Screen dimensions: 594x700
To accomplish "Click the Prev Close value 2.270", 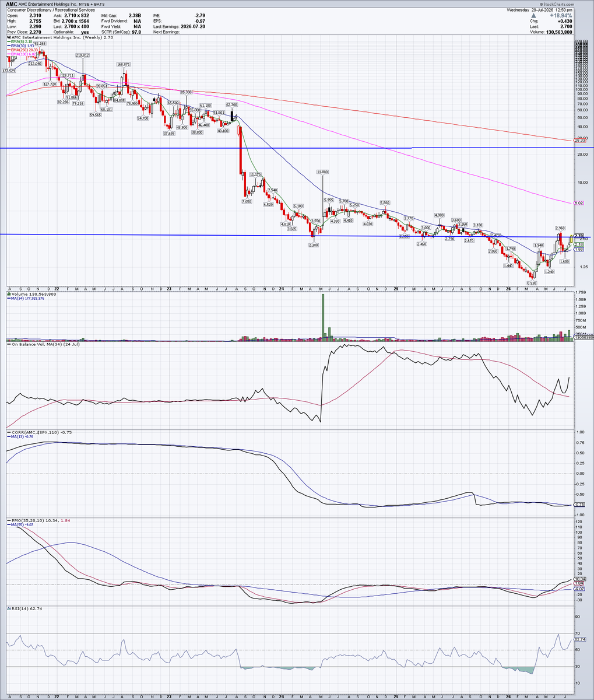I will [x=36, y=33].
